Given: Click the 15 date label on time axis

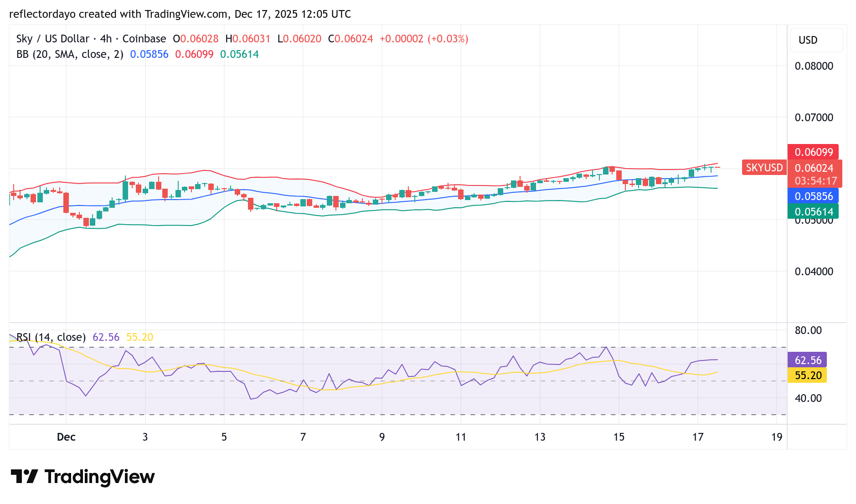Looking at the screenshot, I should point(619,437).
